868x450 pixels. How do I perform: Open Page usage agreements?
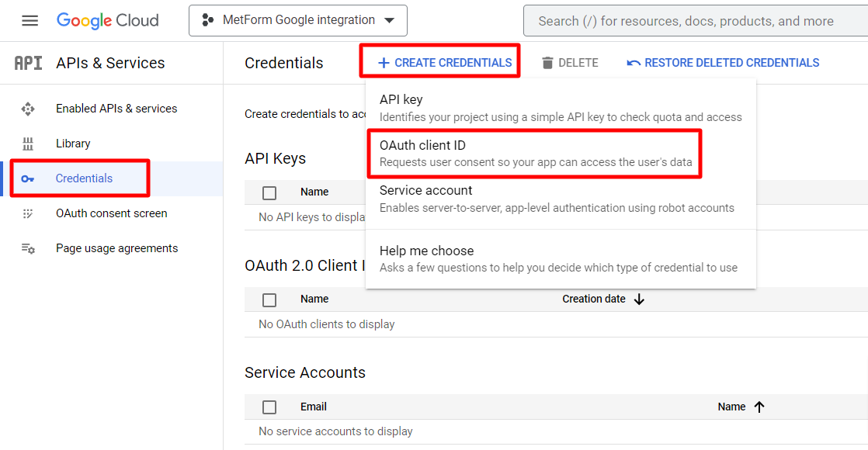(116, 248)
